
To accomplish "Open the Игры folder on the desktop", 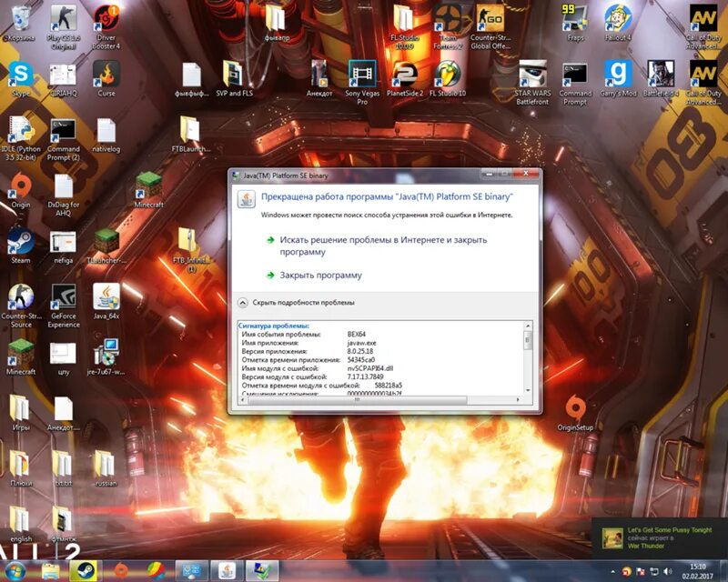I will tap(20, 413).
